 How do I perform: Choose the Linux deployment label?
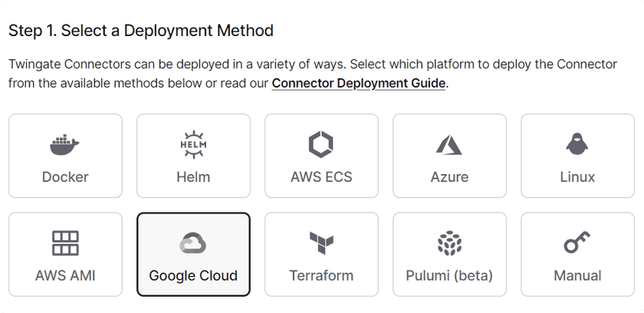[577, 177]
